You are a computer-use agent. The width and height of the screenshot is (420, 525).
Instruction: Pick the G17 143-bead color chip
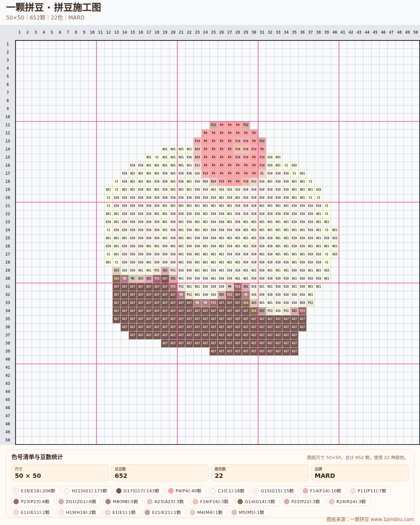tap(139, 491)
